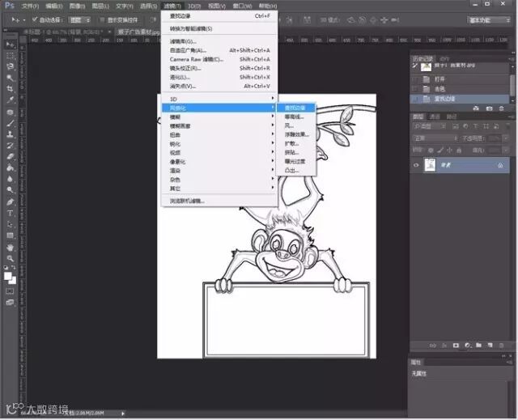Toggle lock transparent pixels in Layers panel
This screenshot has height=420, width=518.
point(431,151)
